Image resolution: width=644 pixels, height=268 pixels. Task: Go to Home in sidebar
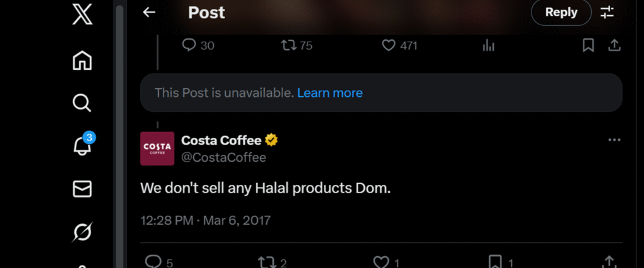[82, 60]
